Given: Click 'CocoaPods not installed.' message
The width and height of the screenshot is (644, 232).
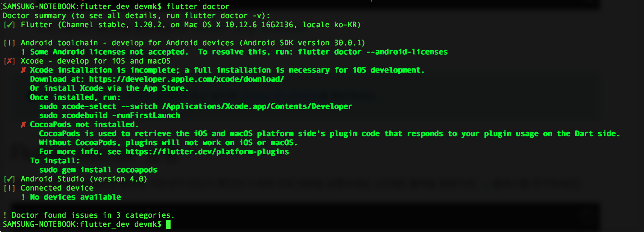Looking at the screenshot, I should [84, 124].
